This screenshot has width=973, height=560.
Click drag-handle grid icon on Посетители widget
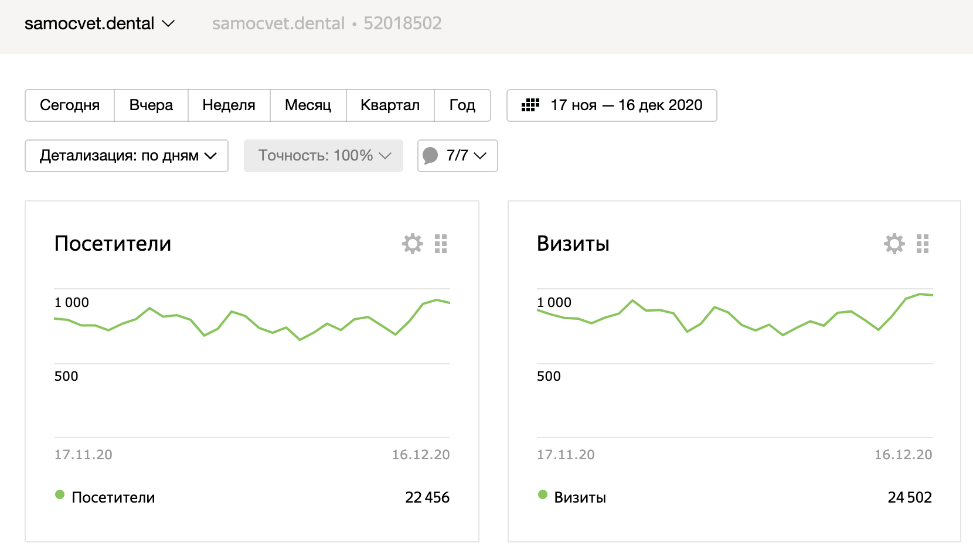point(441,244)
